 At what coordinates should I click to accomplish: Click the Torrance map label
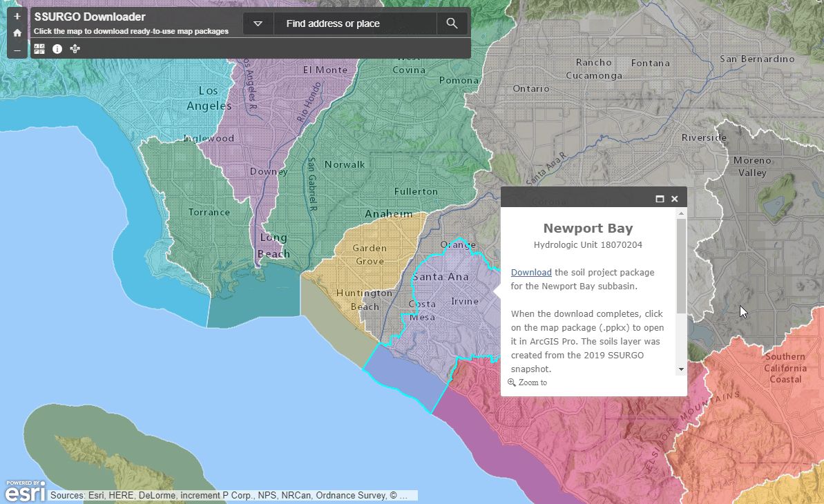click(x=209, y=213)
